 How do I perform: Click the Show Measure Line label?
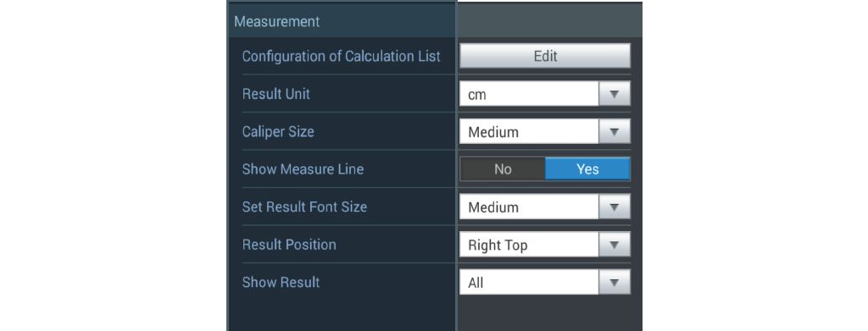click(303, 169)
